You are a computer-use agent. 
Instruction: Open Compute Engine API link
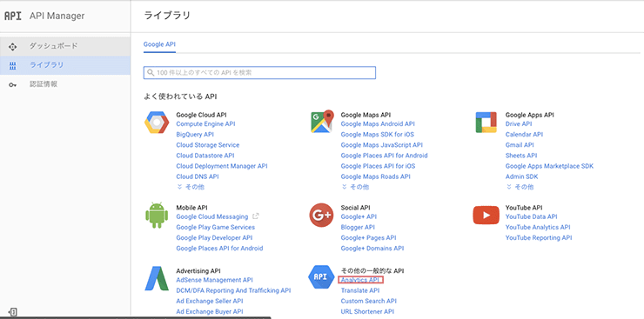click(x=205, y=123)
